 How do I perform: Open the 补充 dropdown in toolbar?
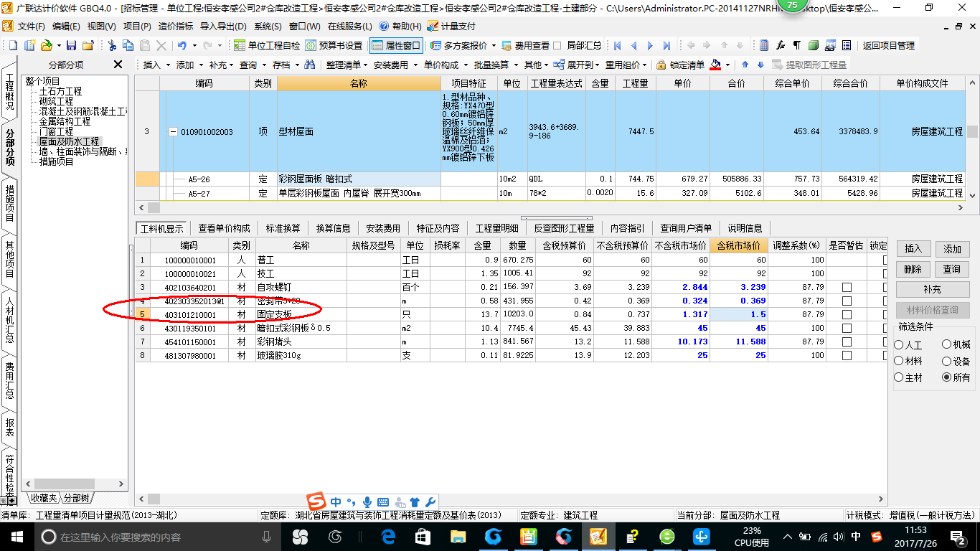[222, 65]
